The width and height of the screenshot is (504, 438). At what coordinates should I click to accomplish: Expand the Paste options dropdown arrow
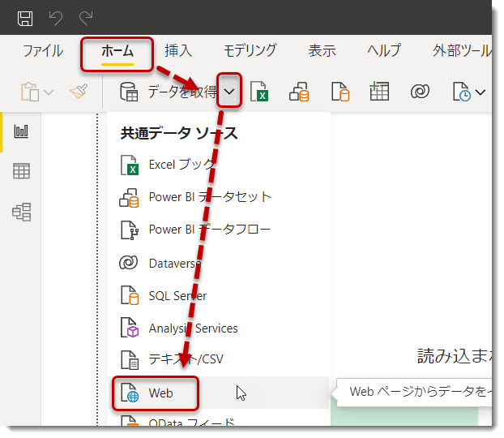49,92
